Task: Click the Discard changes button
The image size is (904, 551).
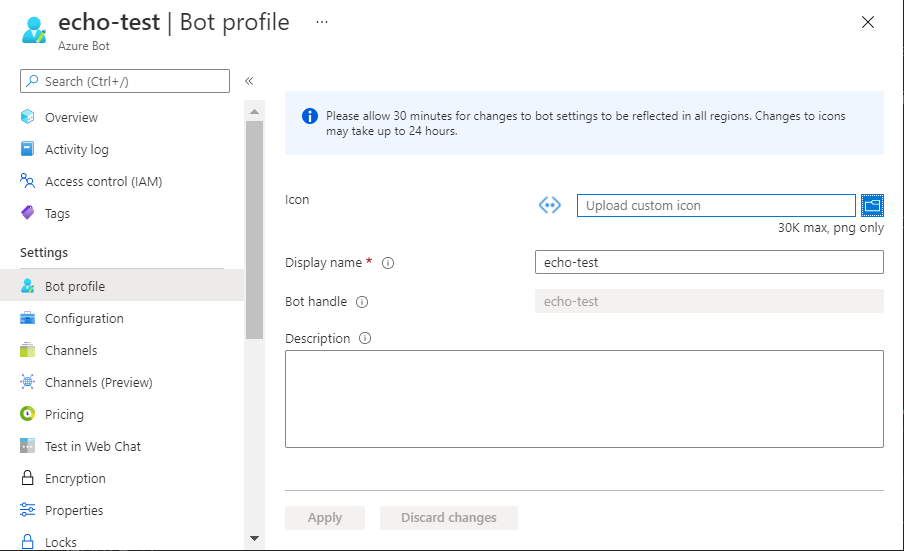Action: (x=448, y=517)
